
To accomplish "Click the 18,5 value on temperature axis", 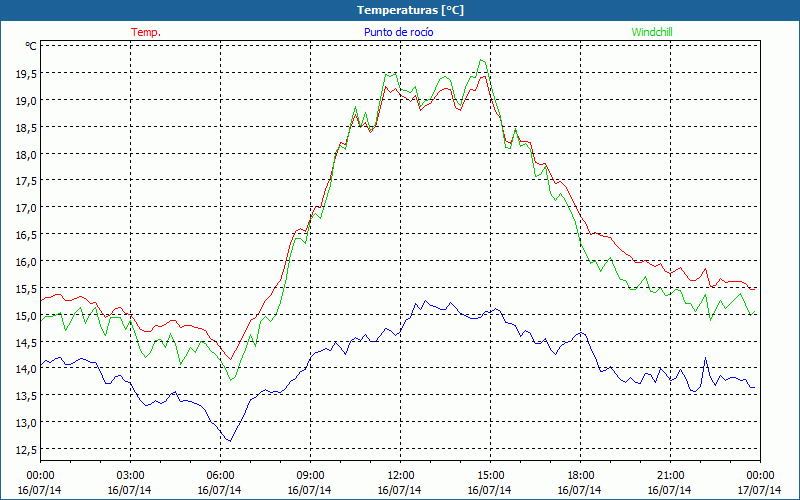I will pyautogui.click(x=26, y=128).
